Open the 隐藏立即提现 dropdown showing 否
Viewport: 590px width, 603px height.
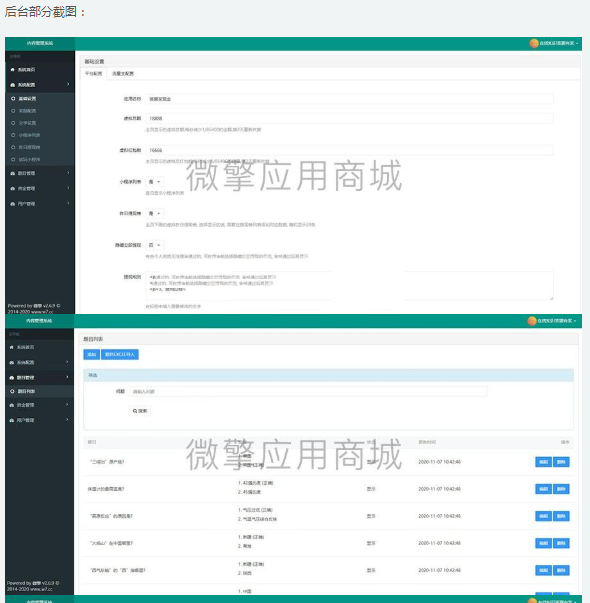[155, 245]
